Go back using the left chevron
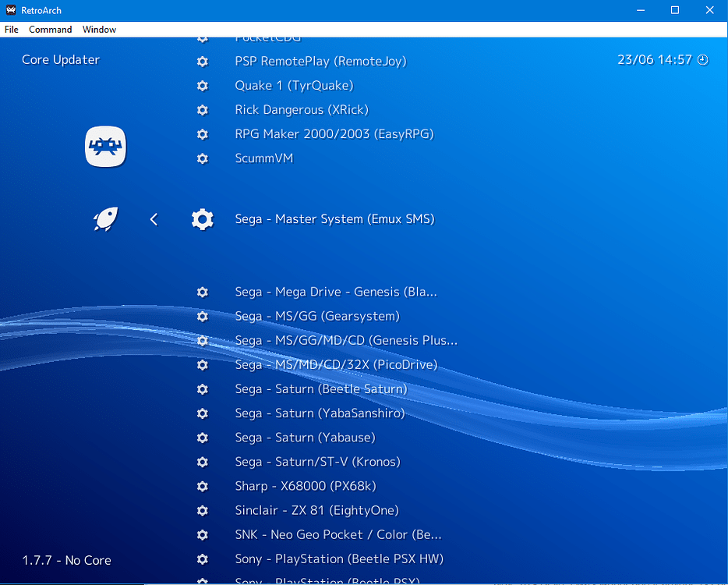This screenshot has width=728, height=585. (154, 219)
